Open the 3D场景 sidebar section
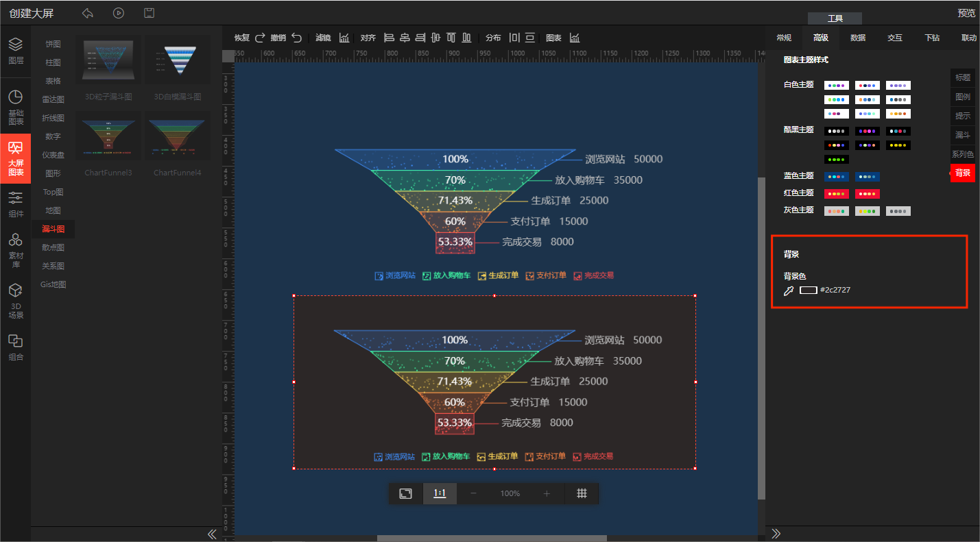The image size is (980, 542). click(x=15, y=301)
